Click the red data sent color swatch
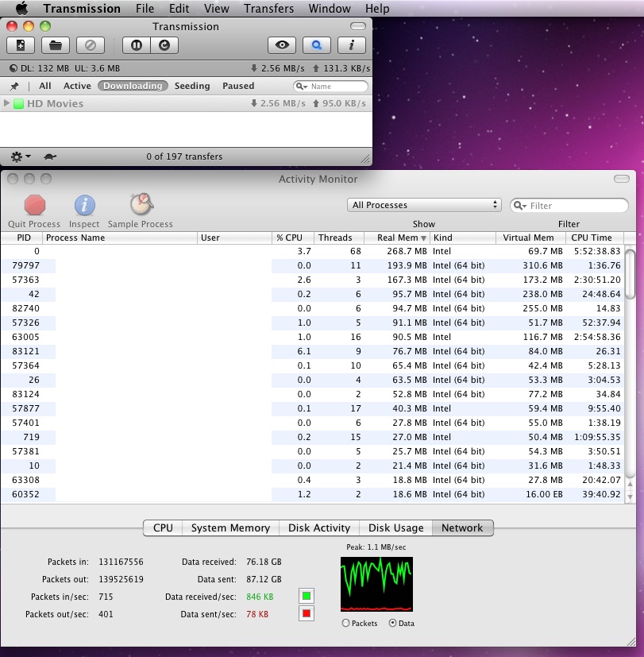Image resolution: width=644 pixels, height=657 pixels. click(307, 613)
